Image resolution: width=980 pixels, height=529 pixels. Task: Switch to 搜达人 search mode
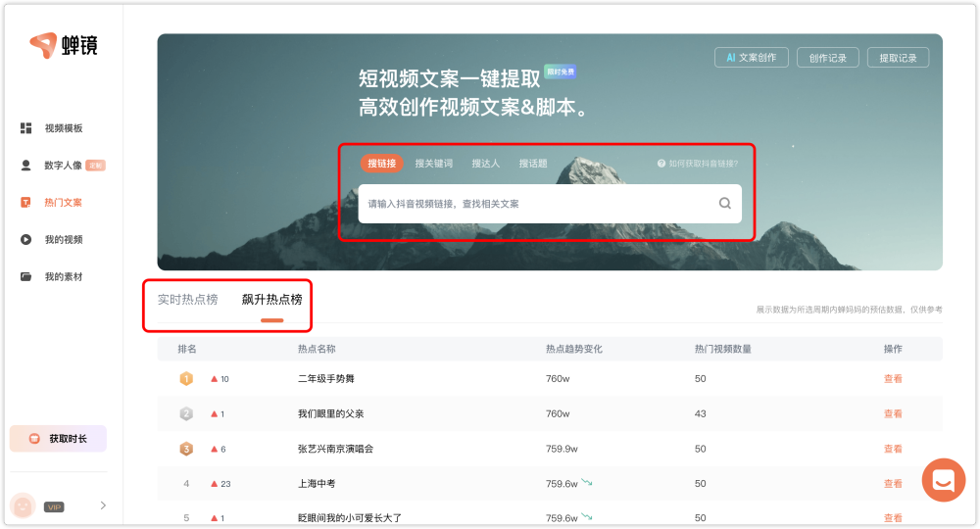click(485, 164)
